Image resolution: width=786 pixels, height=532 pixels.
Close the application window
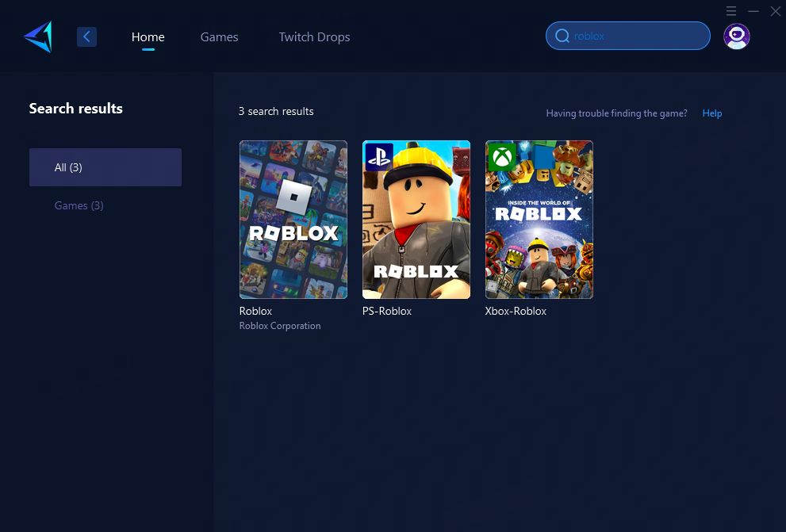(x=776, y=11)
